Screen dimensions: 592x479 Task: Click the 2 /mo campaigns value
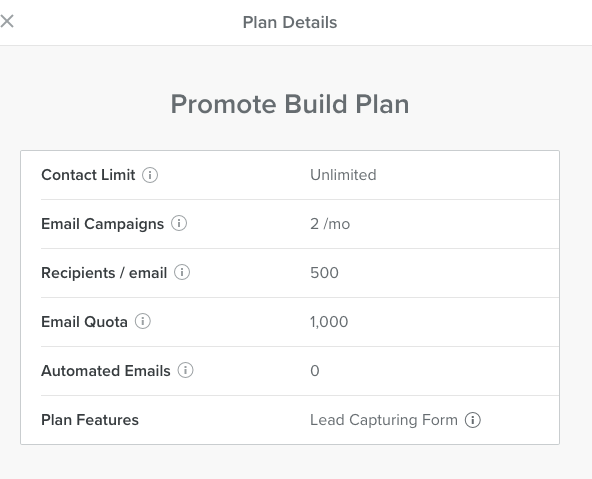330,224
